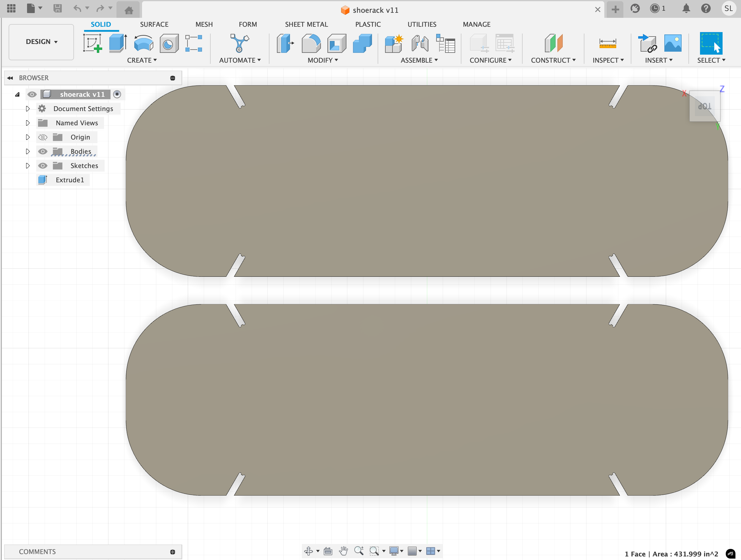Switch to the SHEET METAL tab
Image resolution: width=741 pixels, height=560 pixels.
coord(306,24)
